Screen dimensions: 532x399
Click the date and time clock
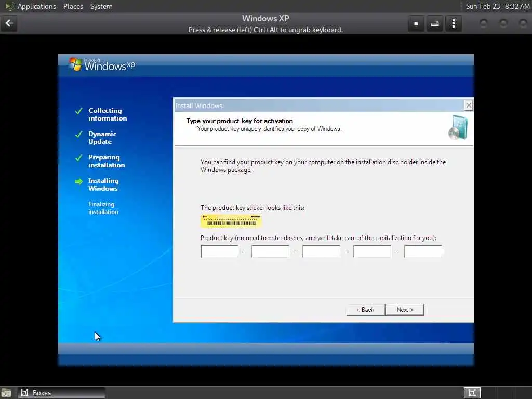(497, 6)
